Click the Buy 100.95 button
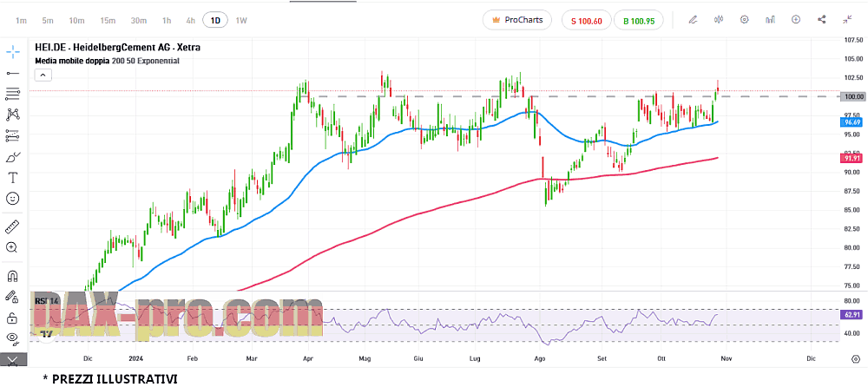Screen dimensions: 868x387 point(639,21)
